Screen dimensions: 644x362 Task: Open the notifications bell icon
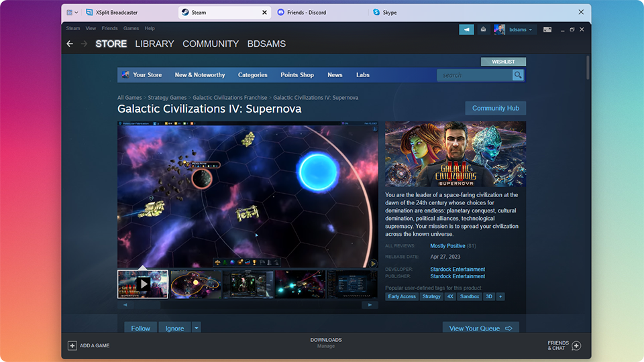pyautogui.click(x=483, y=29)
